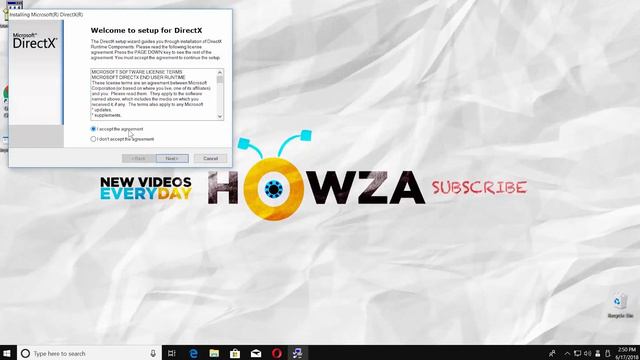Click the volume speaker icon

pyautogui.click(x=587, y=353)
